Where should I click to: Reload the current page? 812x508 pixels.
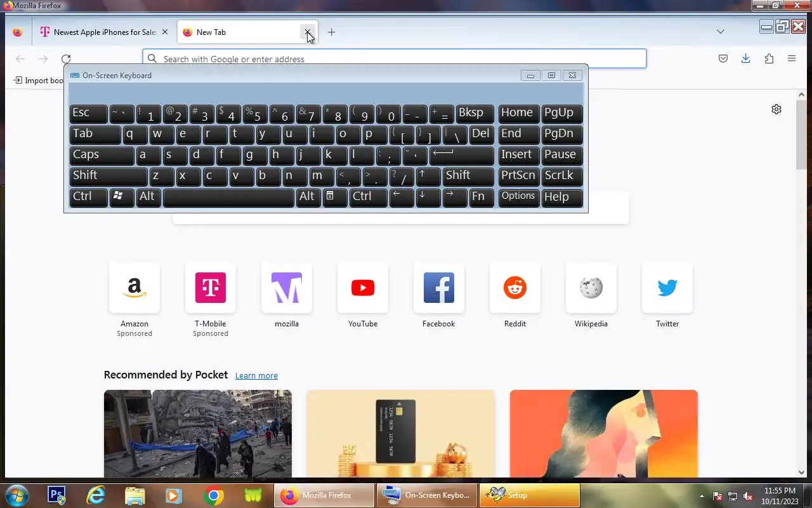[66, 58]
